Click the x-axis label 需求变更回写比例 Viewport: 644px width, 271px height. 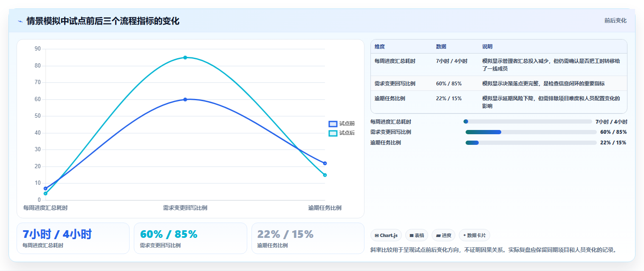(x=185, y=208)
